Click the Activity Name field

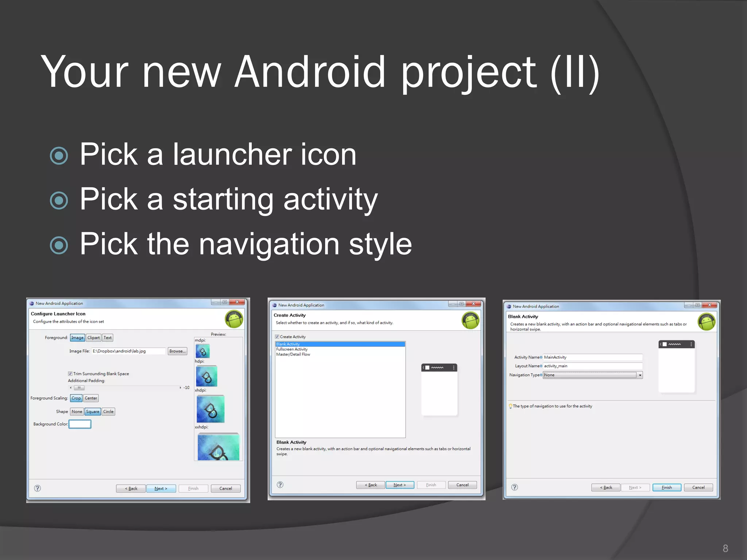[x=593, y=357]
